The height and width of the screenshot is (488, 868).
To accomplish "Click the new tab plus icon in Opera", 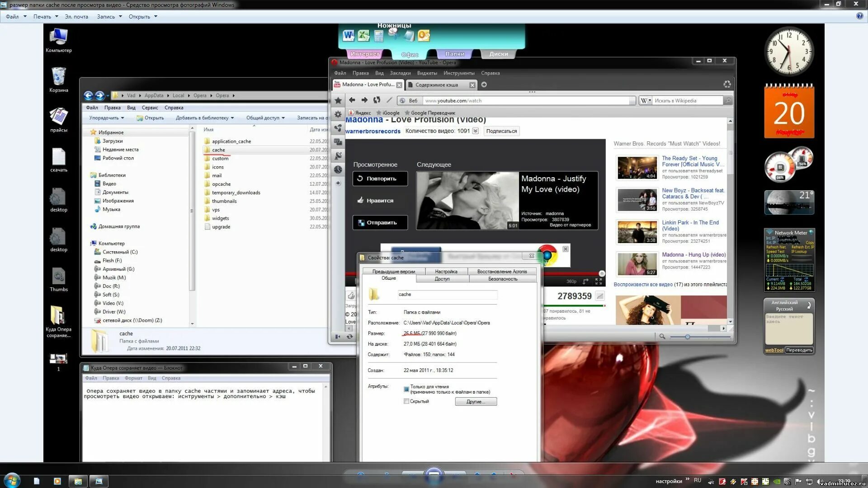I will tap(484, 84).
